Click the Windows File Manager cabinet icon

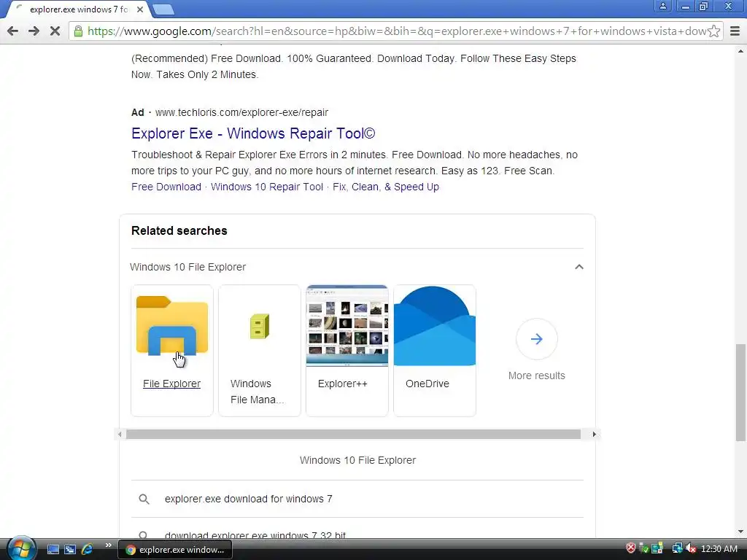coord(260,326)
